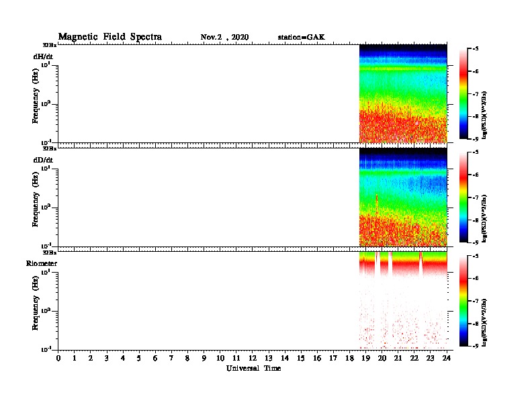Screen dimensions: 532x411
Task: Click the dH/dt color bar "-5" tick label
Action: pyautogui.click(x=476, y=49)
